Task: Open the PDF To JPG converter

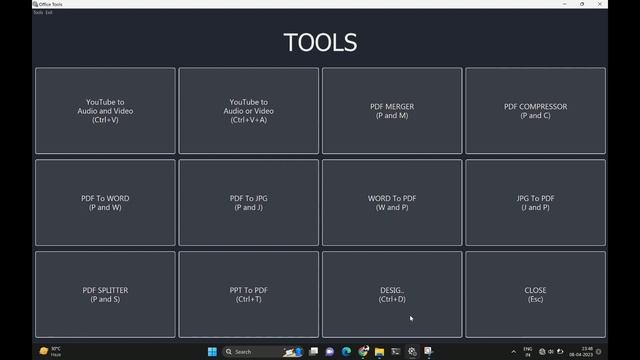Action: 249,202
